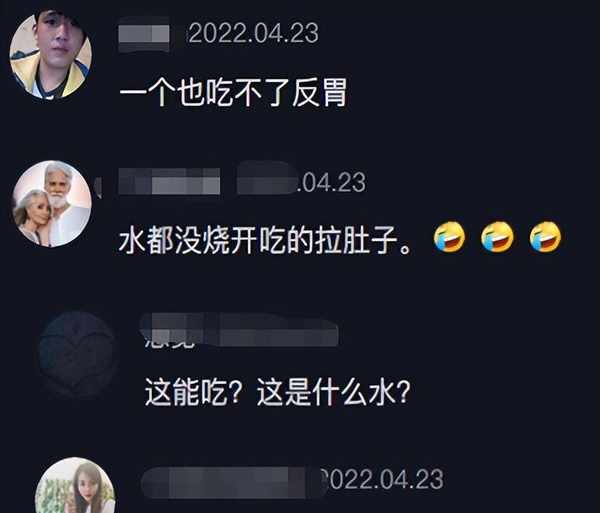The image size is (600, 513).
Task: Tap the 反胃 words in first comment
Action: [x=319, y=93]
